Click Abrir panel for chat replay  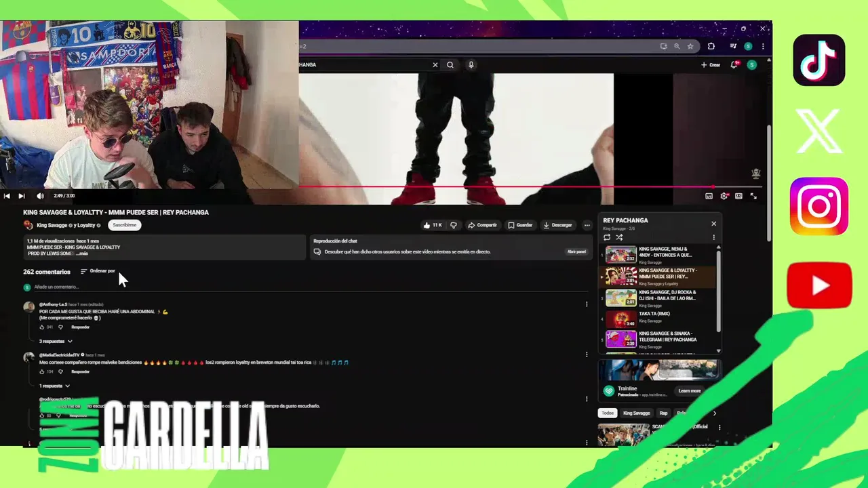(576, 251)
